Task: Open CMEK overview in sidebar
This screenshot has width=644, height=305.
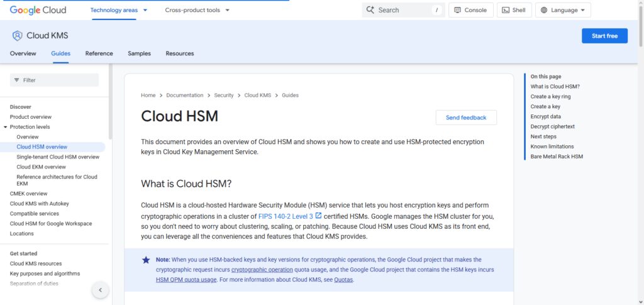Action: coord(28,194)
